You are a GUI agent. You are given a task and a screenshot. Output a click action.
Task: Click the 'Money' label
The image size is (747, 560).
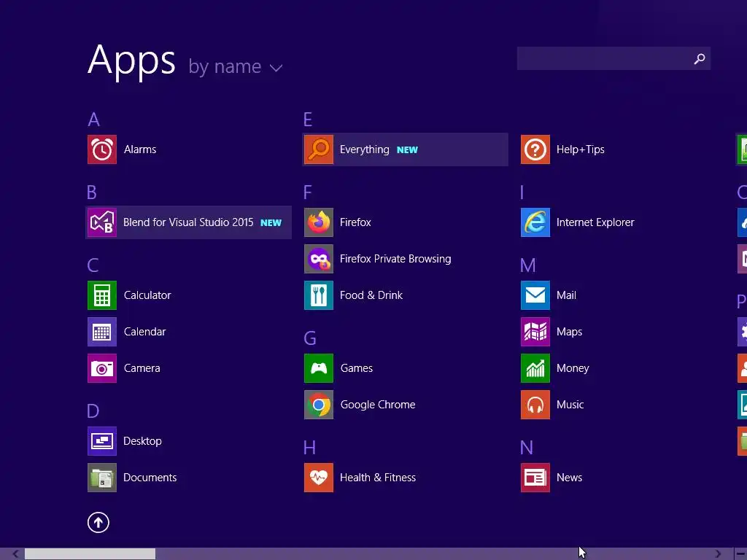[573, 368]
